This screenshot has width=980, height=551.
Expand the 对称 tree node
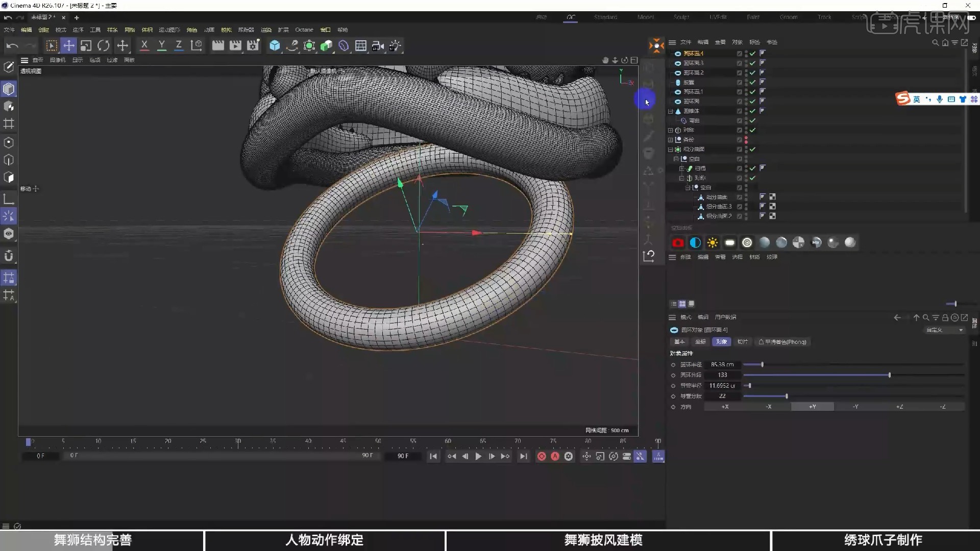(671, 130)
